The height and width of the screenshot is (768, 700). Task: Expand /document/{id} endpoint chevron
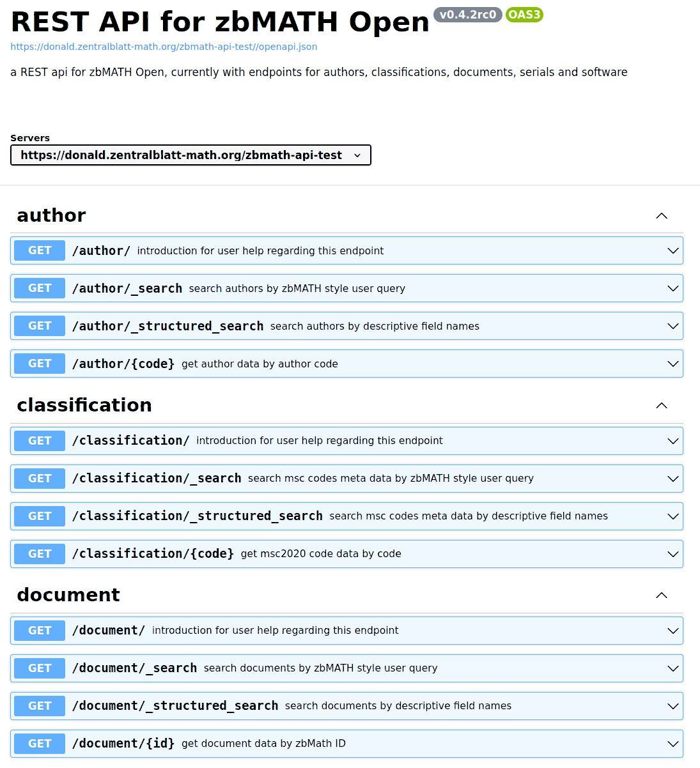coord(673,743)
